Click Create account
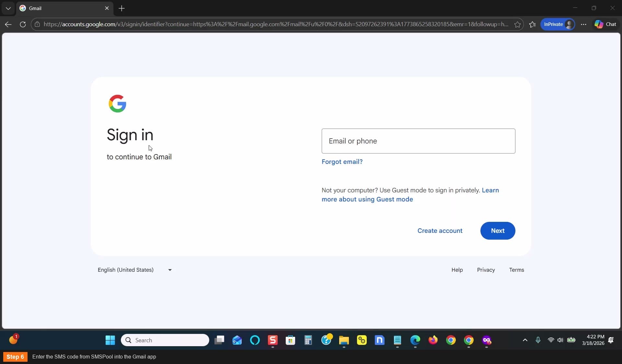The image size is (622, 364). tap(440, 231)
